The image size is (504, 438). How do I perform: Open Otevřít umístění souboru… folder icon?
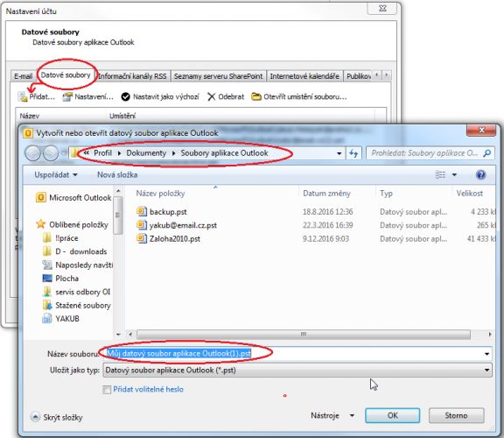(256, 96)
